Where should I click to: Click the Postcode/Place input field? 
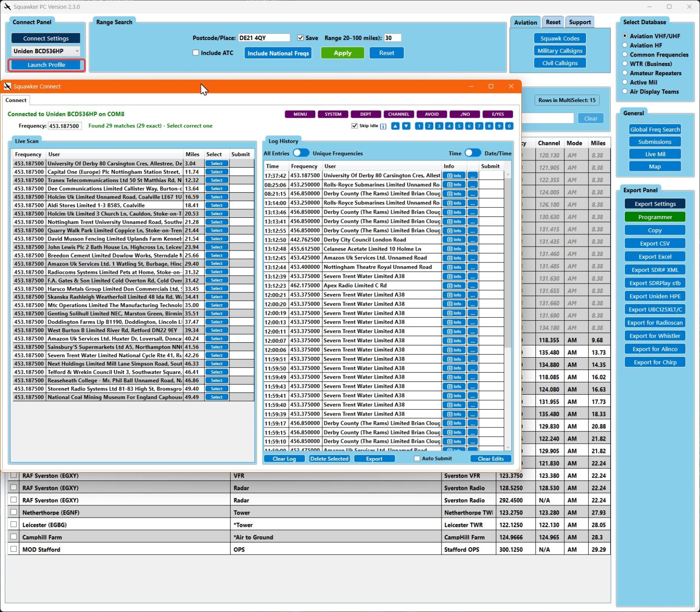pyautogui.click(x=264, y=38)
